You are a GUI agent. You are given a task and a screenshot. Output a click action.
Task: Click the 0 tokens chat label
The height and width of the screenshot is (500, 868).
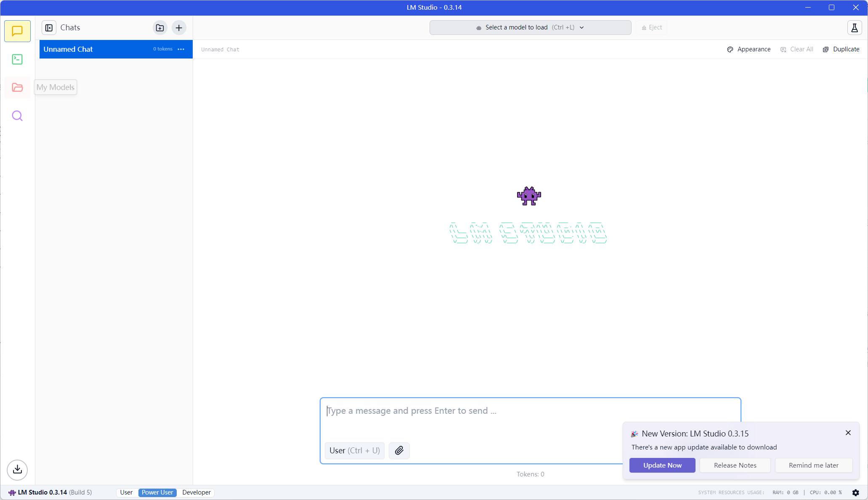click(162, 49)
